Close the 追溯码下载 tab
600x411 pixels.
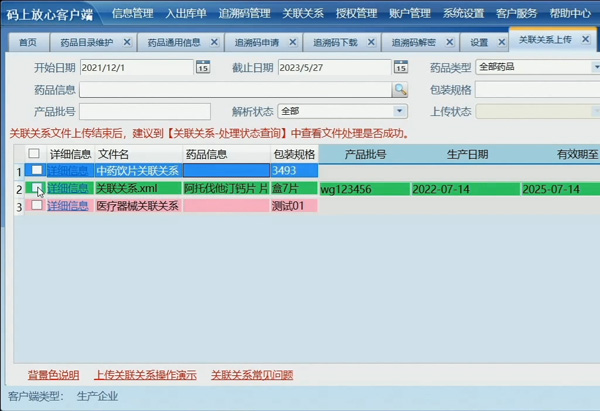click(x=371, y=43)
